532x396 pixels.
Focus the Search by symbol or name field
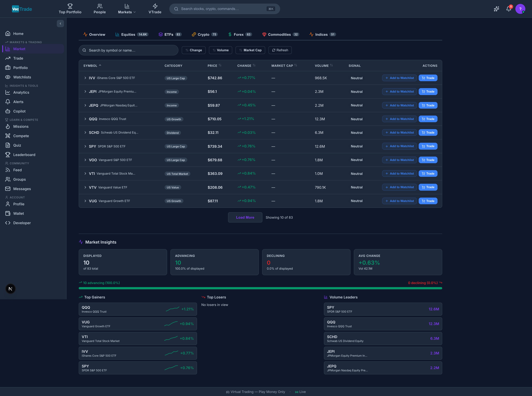pos(128,50)
